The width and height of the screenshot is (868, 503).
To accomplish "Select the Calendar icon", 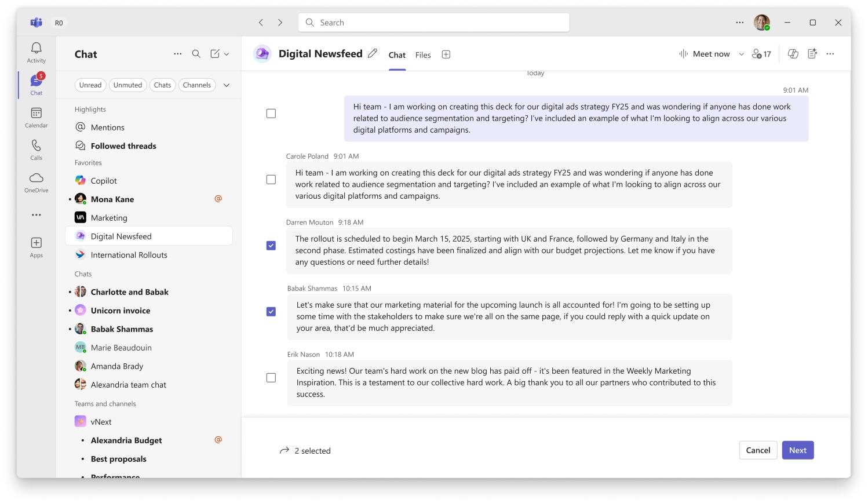I will tap(36, 115).
